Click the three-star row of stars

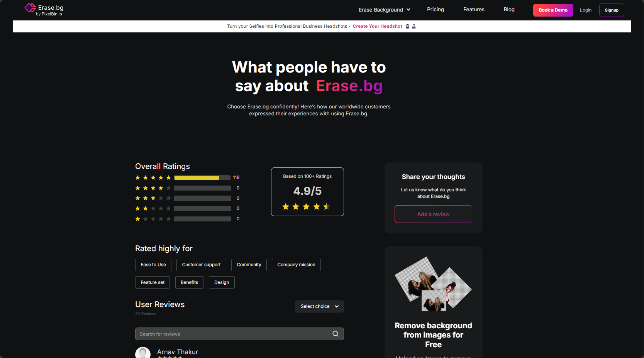point(153,198)
